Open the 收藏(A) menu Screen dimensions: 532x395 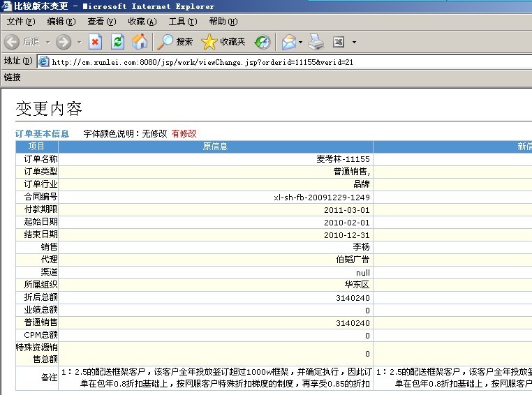(x=142, y=22)
